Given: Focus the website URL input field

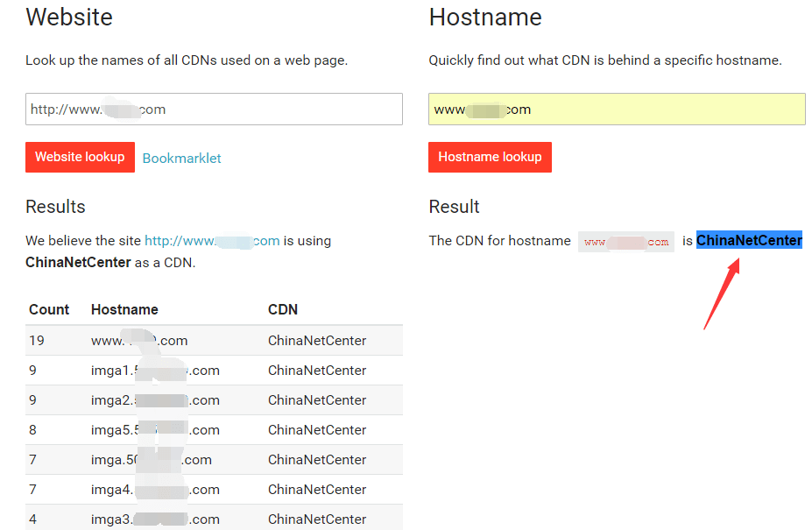Looking at the screenshot, I should coord(214,109).
